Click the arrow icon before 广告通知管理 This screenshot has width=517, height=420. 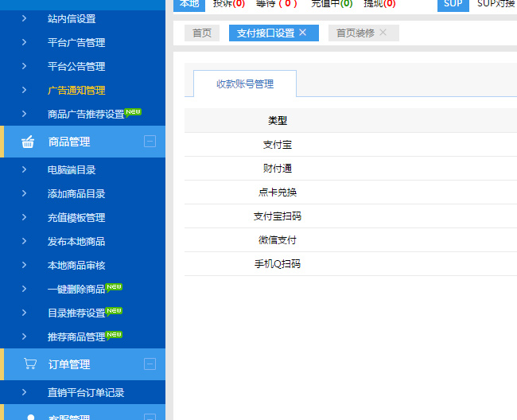pos(25,91)
